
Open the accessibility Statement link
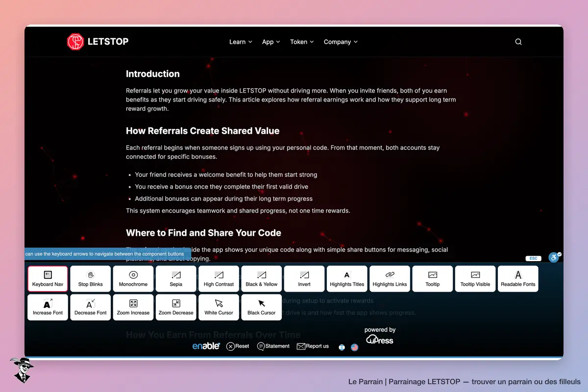coord(273,346)
